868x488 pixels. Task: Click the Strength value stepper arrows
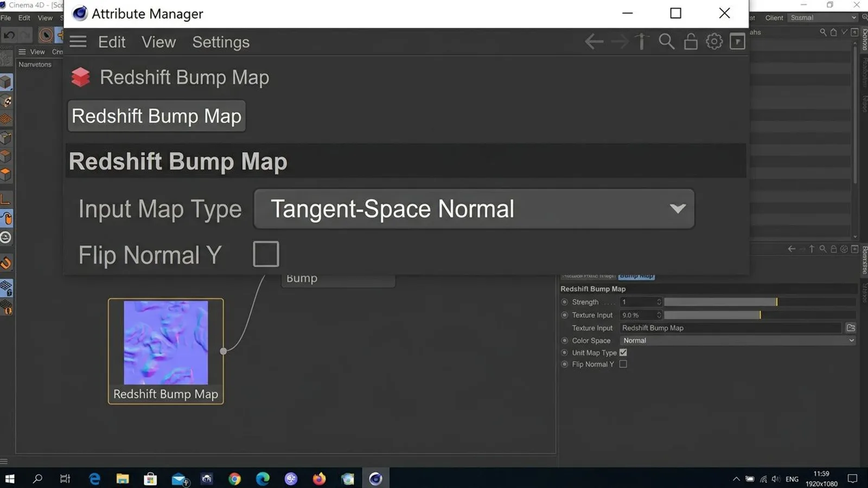click(659, 302)
